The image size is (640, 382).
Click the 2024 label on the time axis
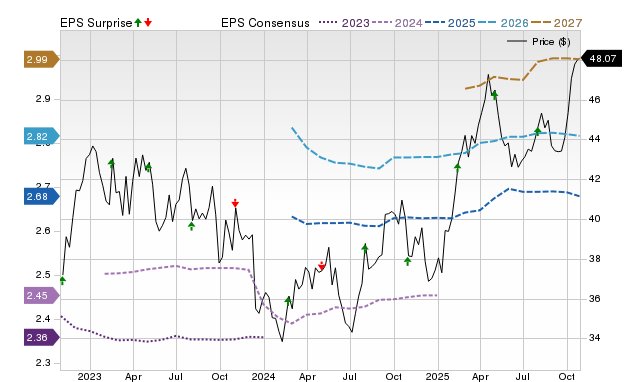[263, 376]
